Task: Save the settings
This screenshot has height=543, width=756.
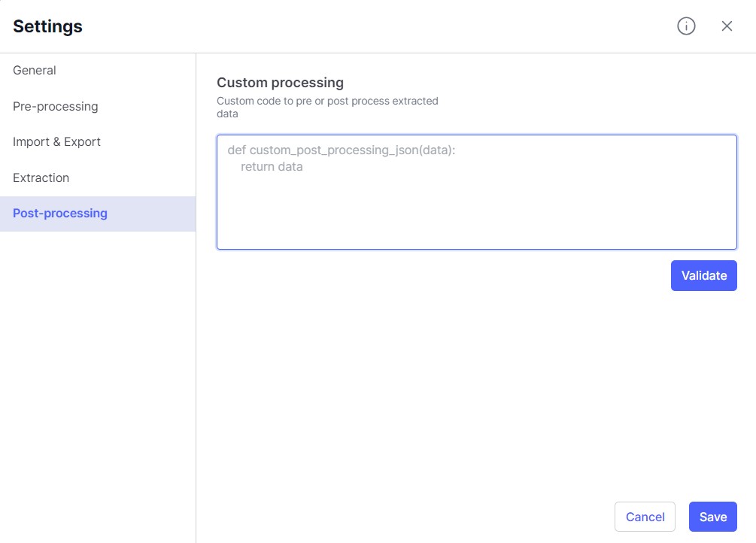Action: [712, 517]
